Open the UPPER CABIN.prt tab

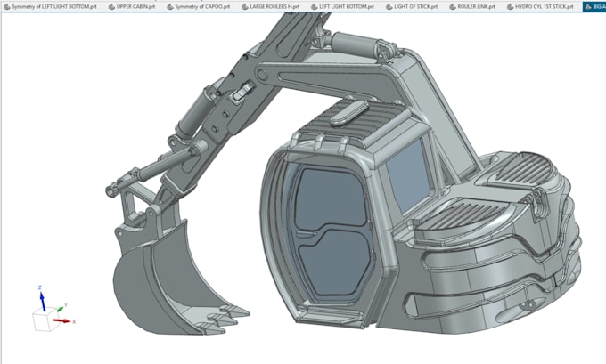coord(132,6)
